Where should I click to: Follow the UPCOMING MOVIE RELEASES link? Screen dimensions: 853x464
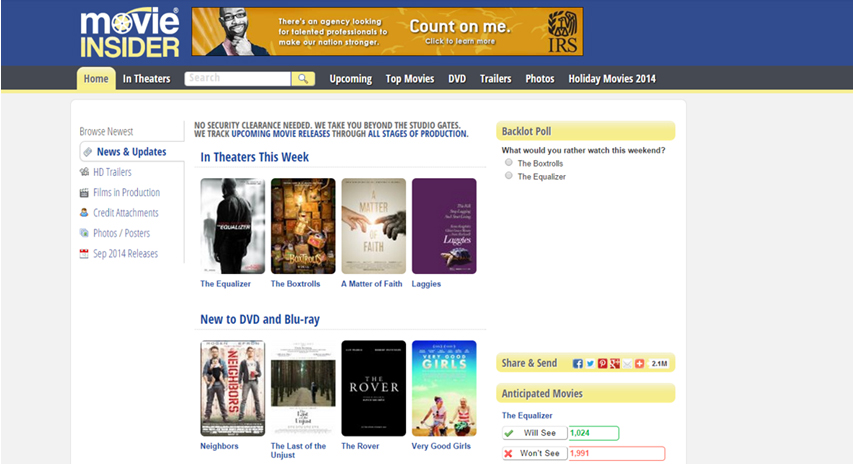[x=281, y=134]
